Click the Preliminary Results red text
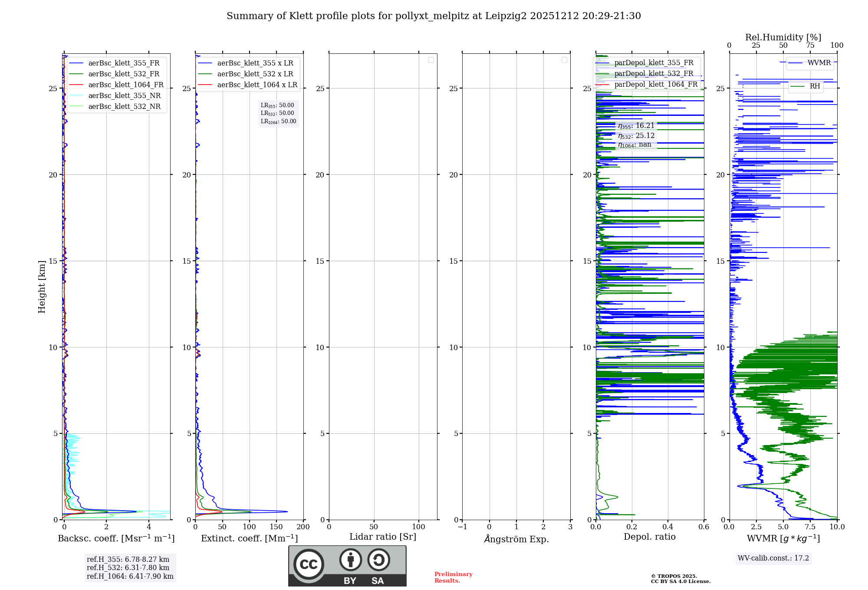868x590 pixels. click(x=453, y=577)
